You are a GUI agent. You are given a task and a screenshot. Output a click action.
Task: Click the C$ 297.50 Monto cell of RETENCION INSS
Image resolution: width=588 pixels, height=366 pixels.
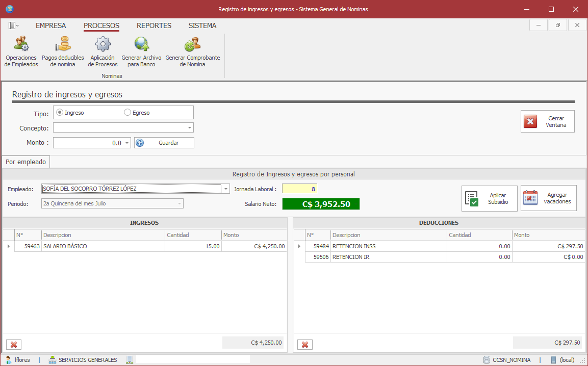[548, 246]
